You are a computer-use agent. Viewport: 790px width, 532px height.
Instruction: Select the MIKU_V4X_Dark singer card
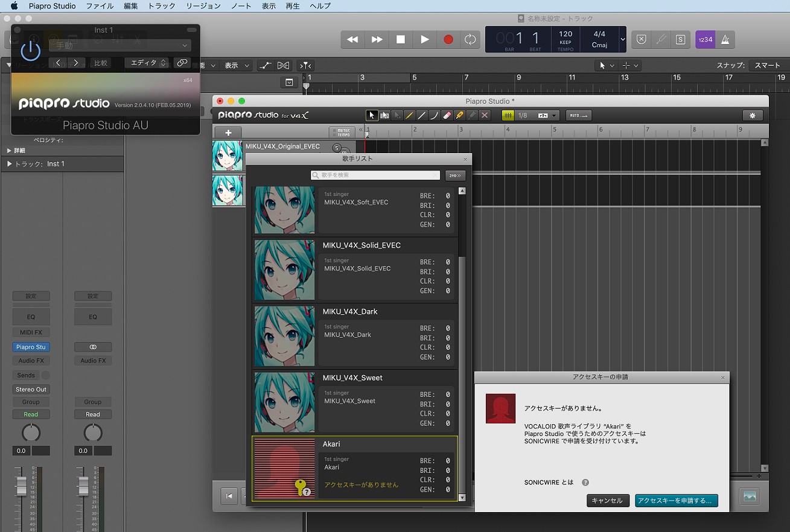(355, 337)
